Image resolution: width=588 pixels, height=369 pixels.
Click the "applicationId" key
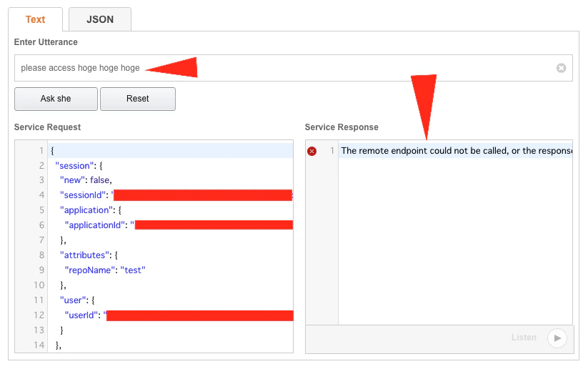95,225
